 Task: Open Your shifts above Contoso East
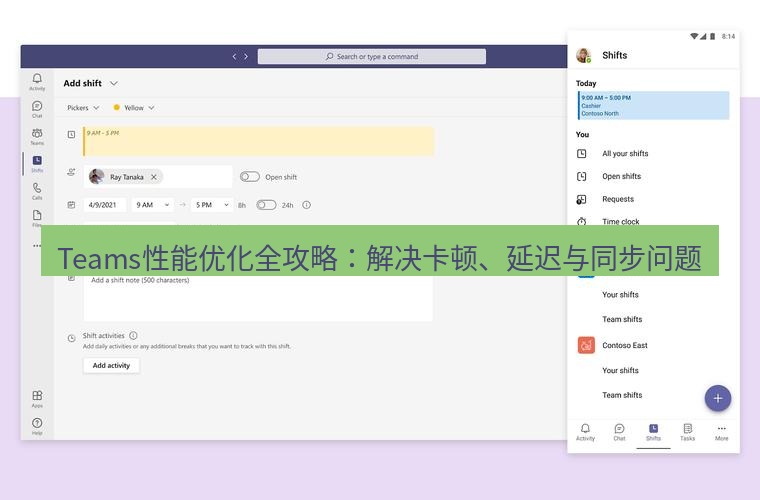pyautogui.click(x=620, y=295)
